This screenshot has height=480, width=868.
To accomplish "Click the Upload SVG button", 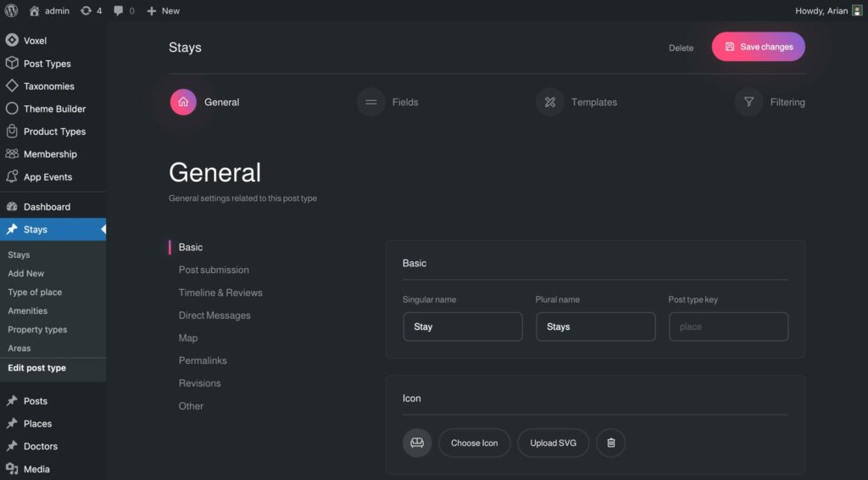I will click(553, 443).
